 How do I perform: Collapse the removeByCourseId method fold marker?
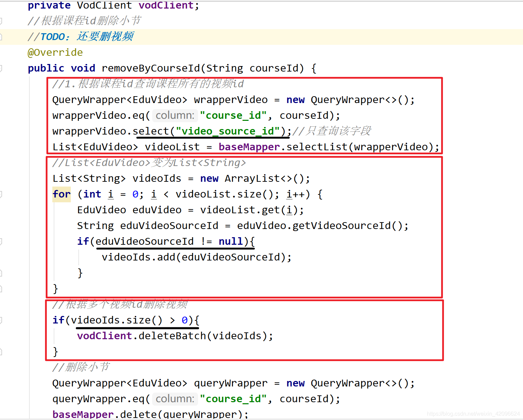coord(1,68)
